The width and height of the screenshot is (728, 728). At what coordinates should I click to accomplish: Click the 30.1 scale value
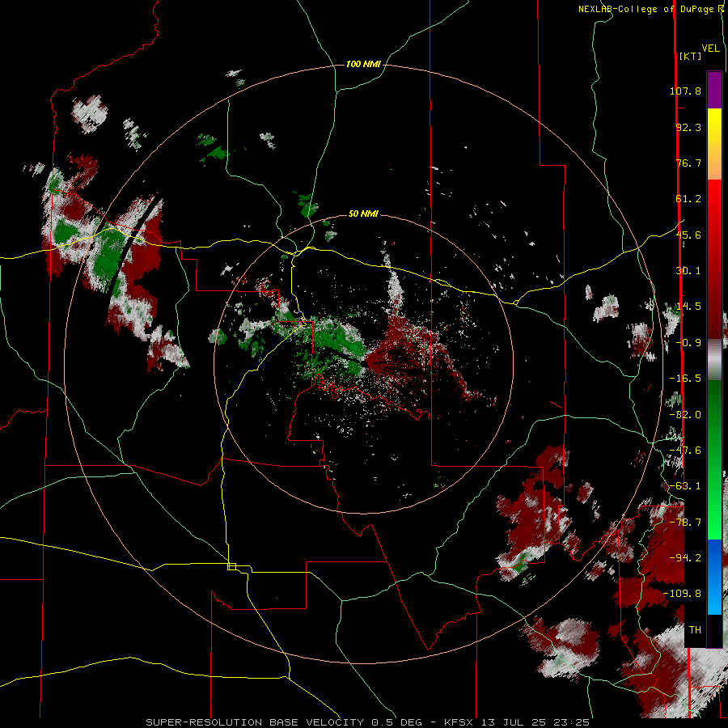(x=688, y=271)
